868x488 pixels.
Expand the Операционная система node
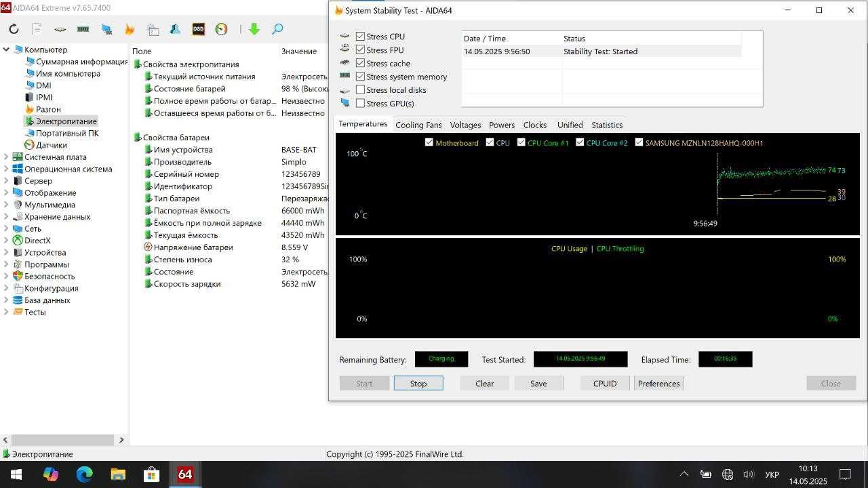(x=6, y=169)
